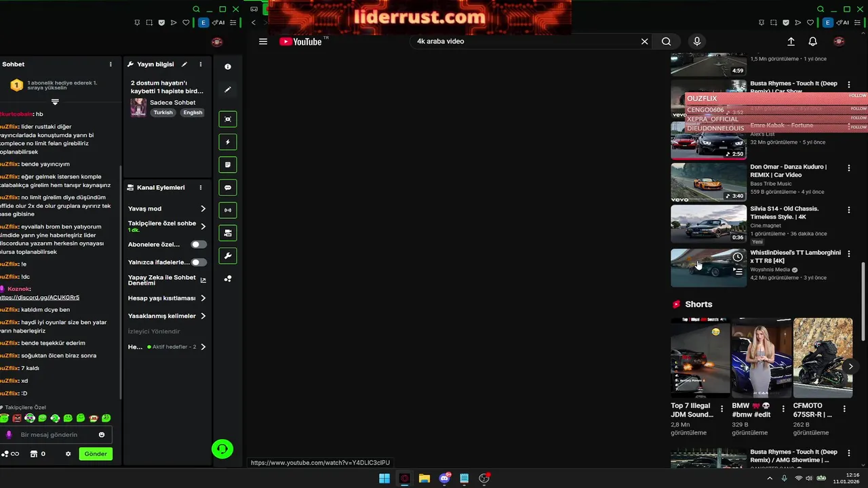Open Sohbet panel three-dot menu
Screen dimensions: 868x488
click(x=111, y=64)
